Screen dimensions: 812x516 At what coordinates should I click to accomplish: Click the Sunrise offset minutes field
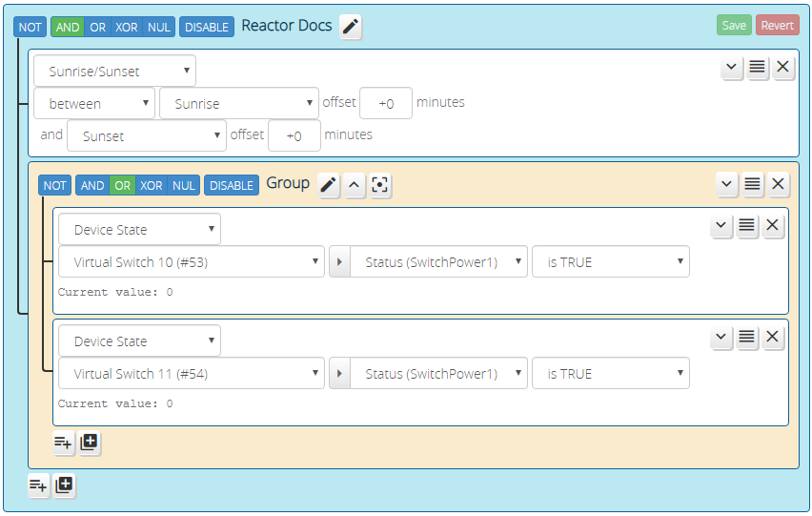point(386,103)
